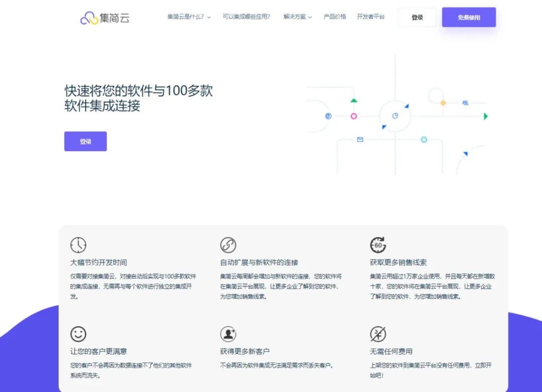Click the white 登录 button in header

417,17
